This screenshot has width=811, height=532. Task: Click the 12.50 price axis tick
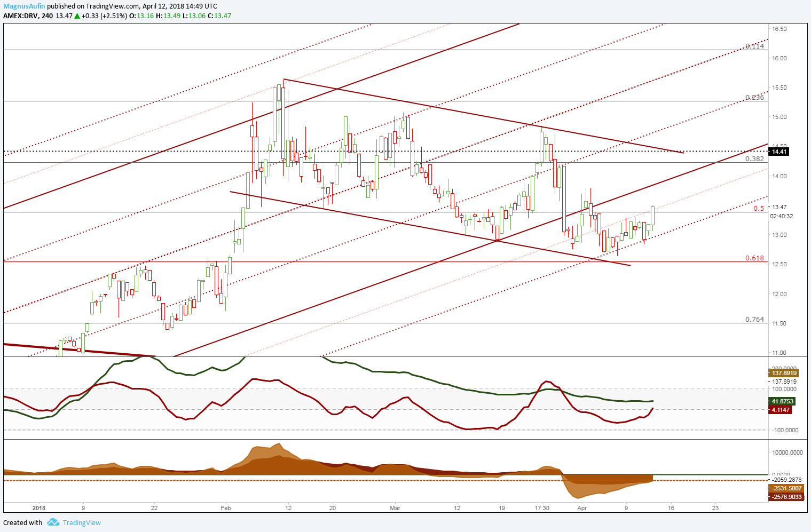(779, 264)
